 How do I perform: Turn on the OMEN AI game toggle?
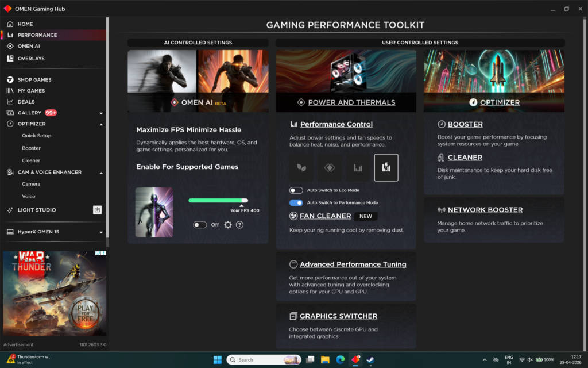(199, 225)
